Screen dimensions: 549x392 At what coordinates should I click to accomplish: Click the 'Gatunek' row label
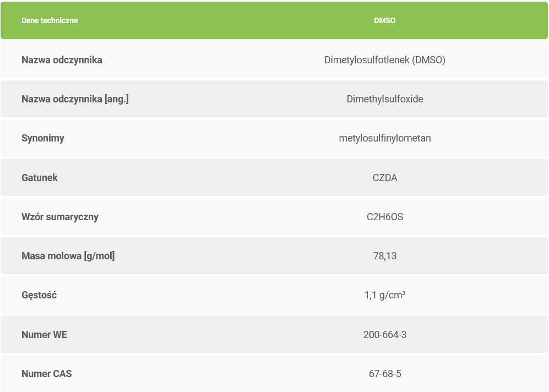(40, 177)
